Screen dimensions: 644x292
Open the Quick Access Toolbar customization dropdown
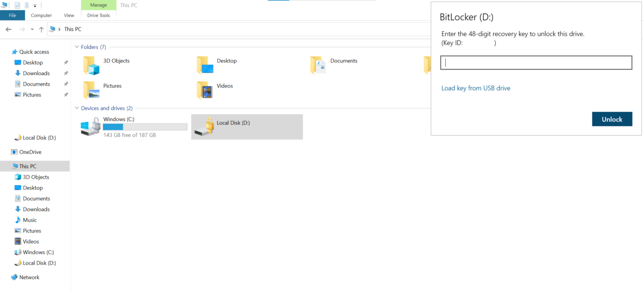[x=34, y=5]
